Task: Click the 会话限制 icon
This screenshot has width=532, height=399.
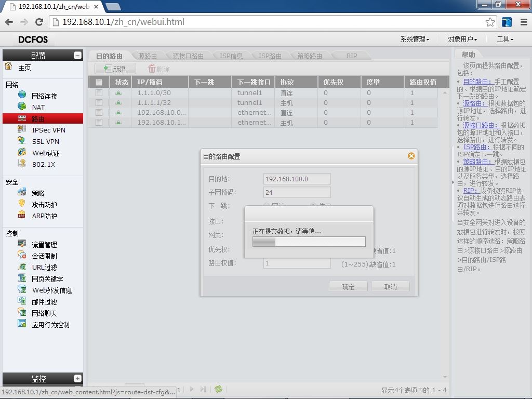Action: click(22, 255)
